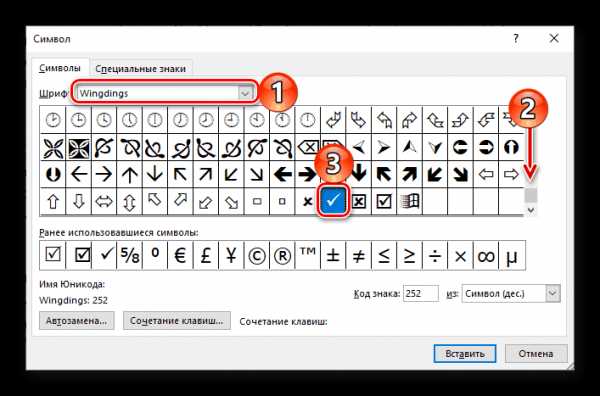Choose the boxed check mark symbol in grid

coord(384,201)
